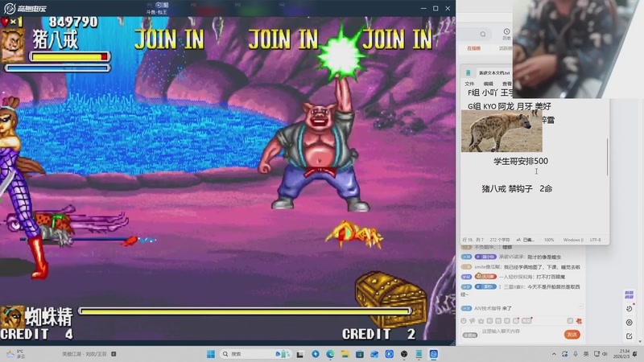This screenshot has width=644, height=362.
Task: Click the 100% zoom level in Notepad status bar
Action: pyautogui.click(x=549, y=240)
